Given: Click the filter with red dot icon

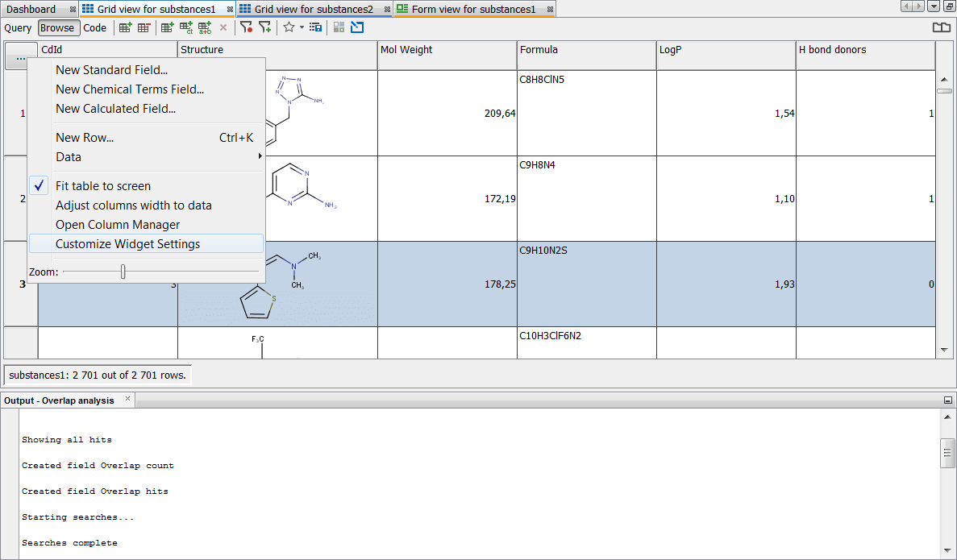Looking at the screenshot, I should (247, 27).
